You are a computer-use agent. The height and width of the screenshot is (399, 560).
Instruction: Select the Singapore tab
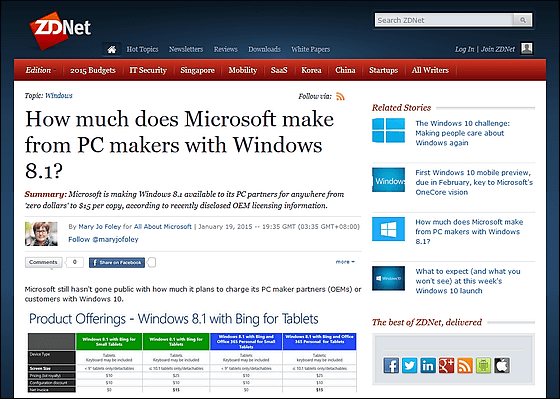pyautogui.click(x=198, y=70)
